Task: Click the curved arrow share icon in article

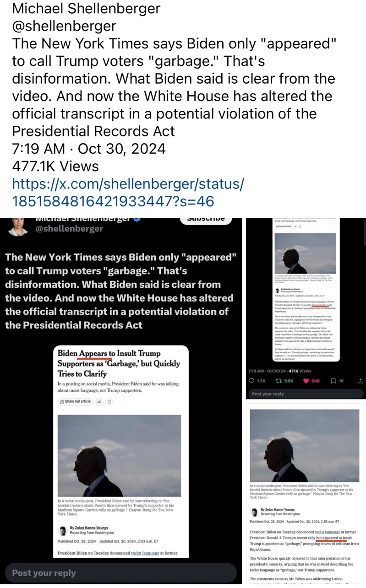Action: (99, 402)
